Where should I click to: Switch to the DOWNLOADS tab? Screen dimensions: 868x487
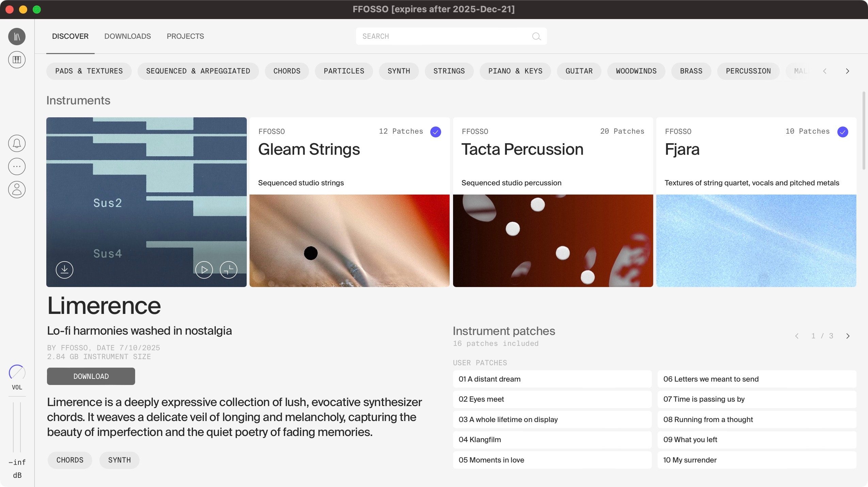point(128,36)
